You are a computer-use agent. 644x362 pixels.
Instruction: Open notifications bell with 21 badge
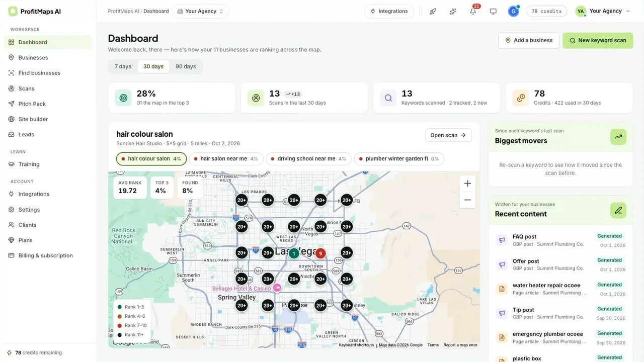(x=473, y=11)
